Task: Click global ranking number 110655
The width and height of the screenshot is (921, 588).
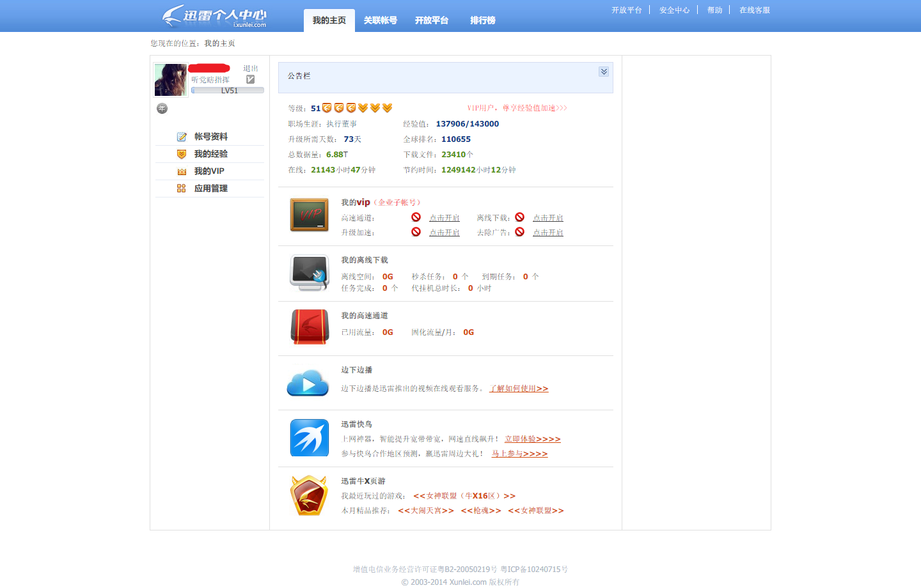Action: [x=456, y=139]
